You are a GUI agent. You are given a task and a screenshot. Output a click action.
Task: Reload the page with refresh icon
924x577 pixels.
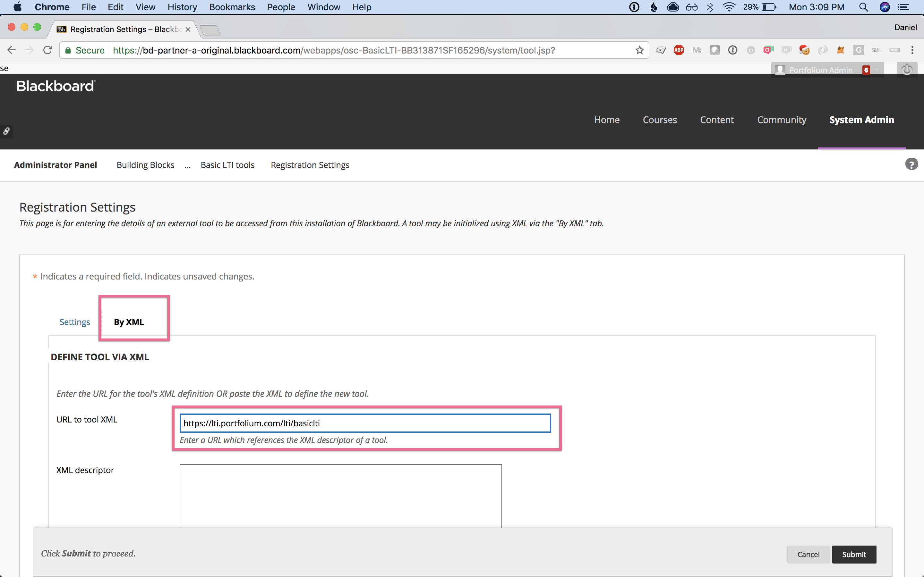[x=47, y=50]
